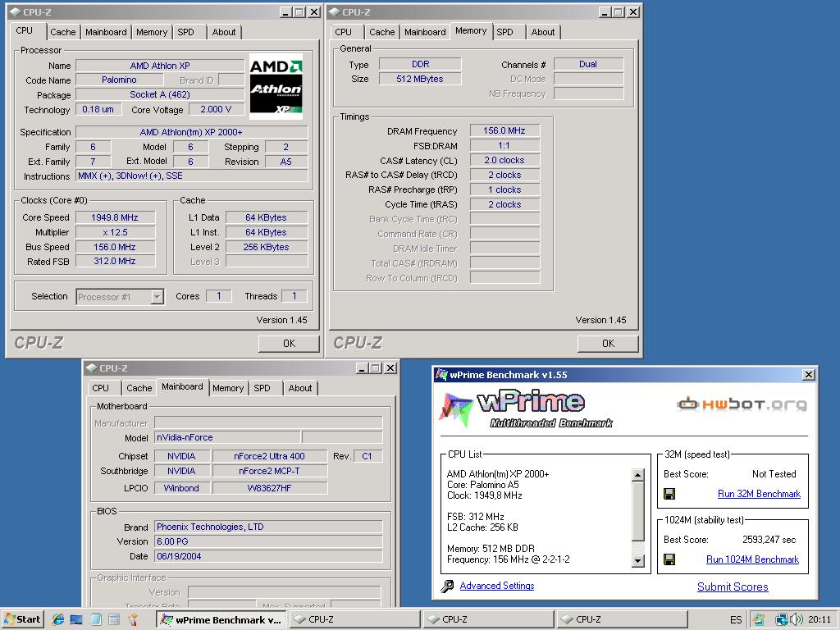The width and height of the screenshot is (840, 630).
Task: Open About tab in the CPU-Z memory window
Action: click(x=543, y=32)
